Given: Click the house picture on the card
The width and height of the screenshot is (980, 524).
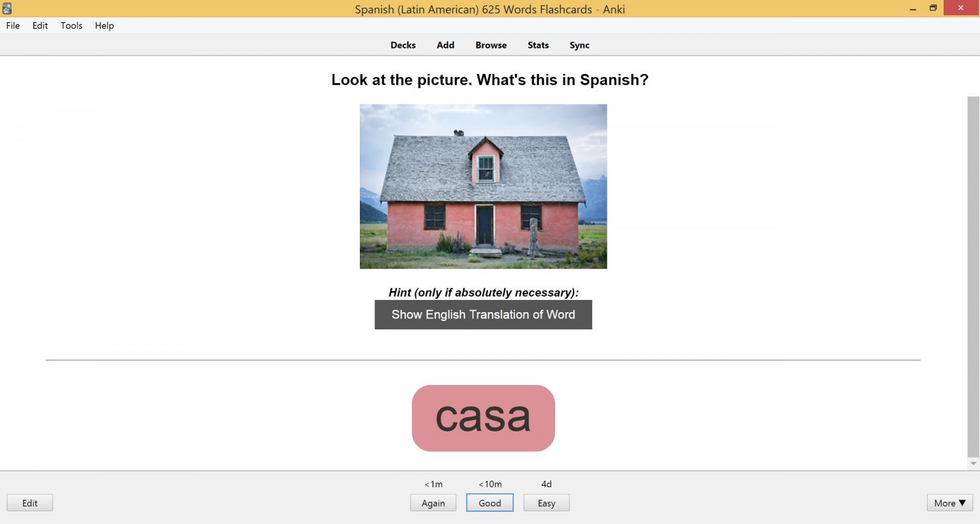Looking at the screenshot, I should click(483, 186).
